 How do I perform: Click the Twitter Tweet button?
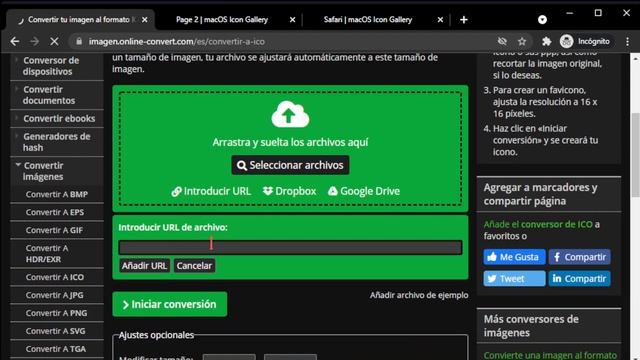click(514, 278)
